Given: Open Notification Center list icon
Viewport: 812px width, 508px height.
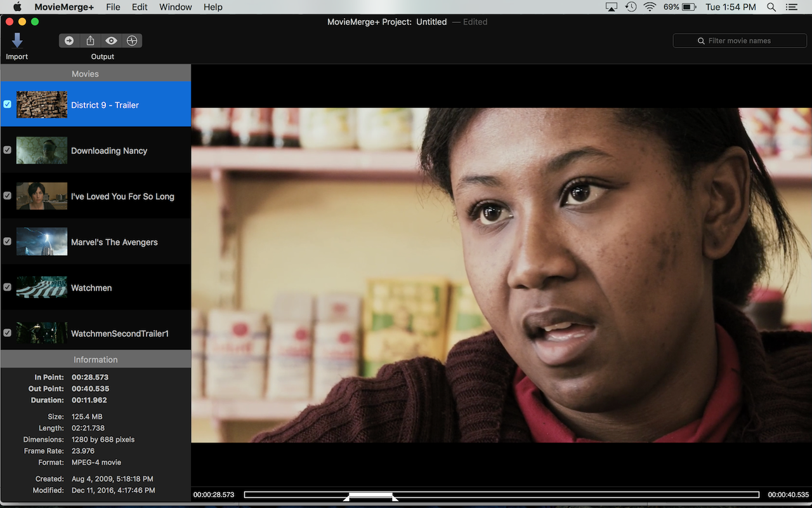Looking at the screenshot, I should [x=792, y=7].
